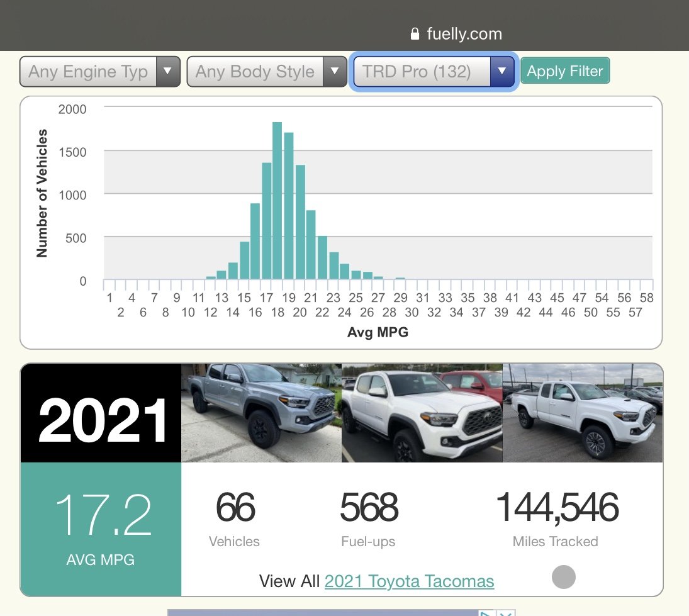
Task: Click the chart bar for 19 MPG
Action: tap(289, 206)
